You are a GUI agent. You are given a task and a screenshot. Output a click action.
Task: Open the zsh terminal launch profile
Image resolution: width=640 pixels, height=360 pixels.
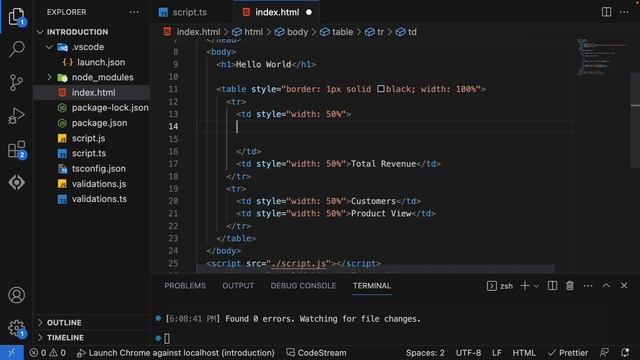click(500, 286)
